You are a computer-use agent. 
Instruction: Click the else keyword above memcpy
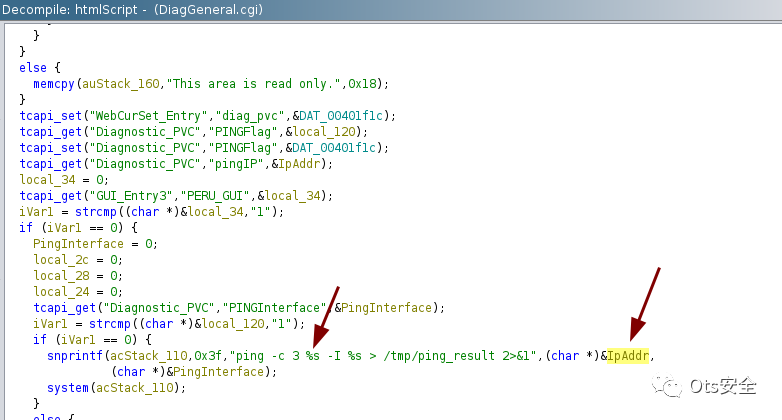point(33,67)
